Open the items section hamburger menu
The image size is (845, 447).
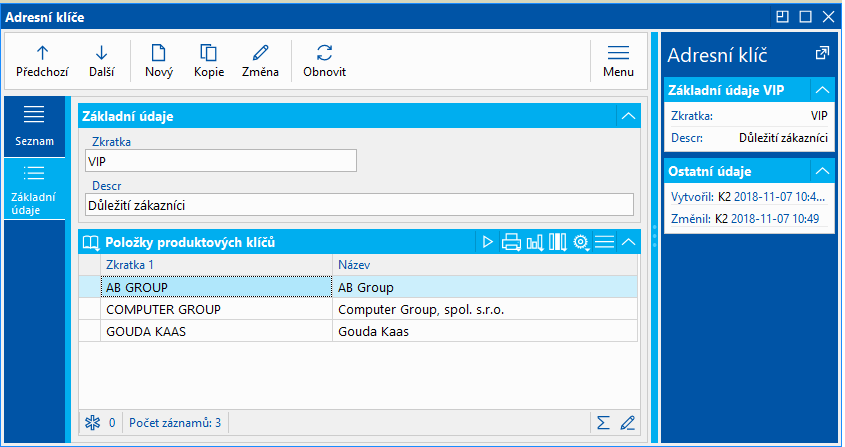pyautogui.click(x=604, y=243)
